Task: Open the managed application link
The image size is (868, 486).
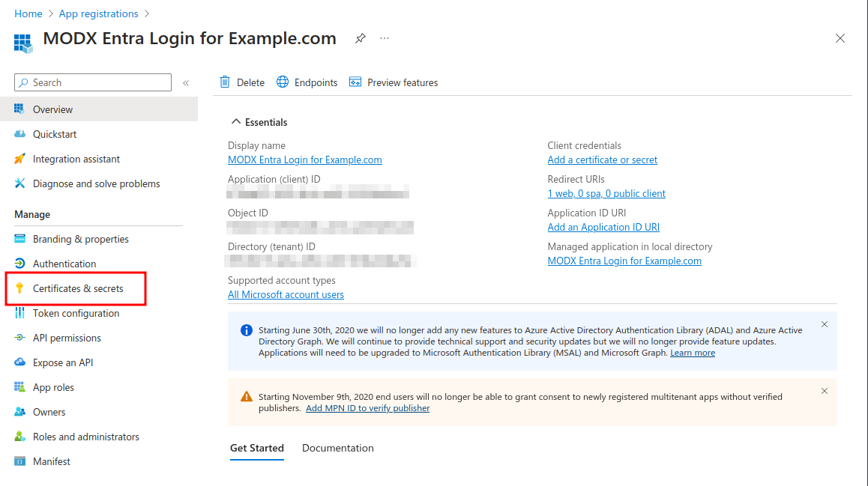Action: coord(624,261)
